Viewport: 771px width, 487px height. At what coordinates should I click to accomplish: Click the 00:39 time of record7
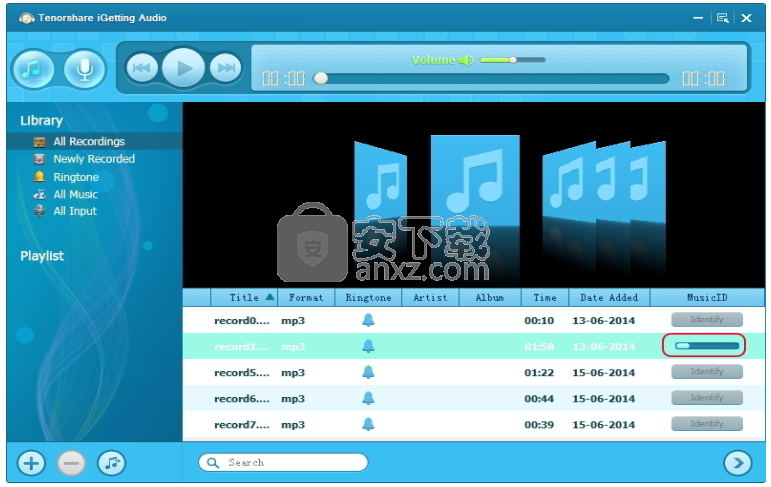pos(539,425)
